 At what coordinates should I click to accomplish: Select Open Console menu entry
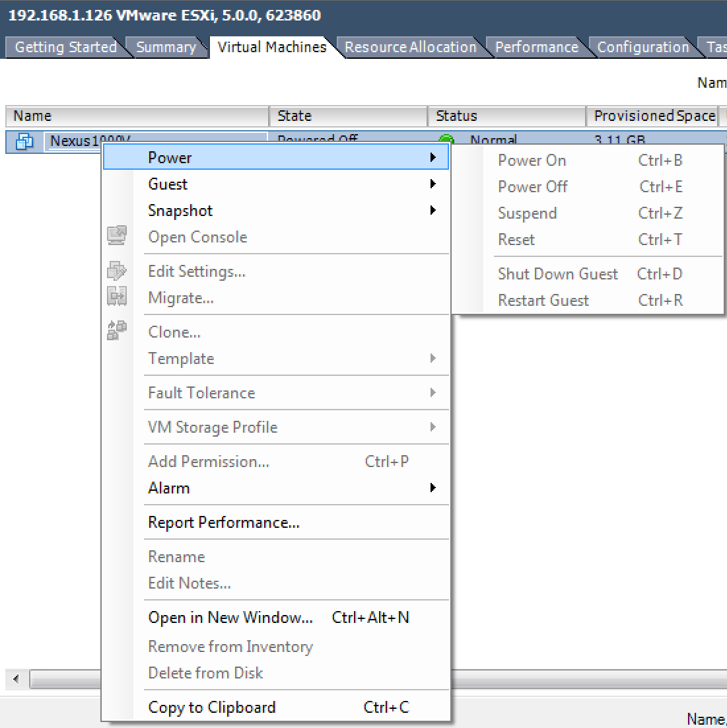pos(275,237)
